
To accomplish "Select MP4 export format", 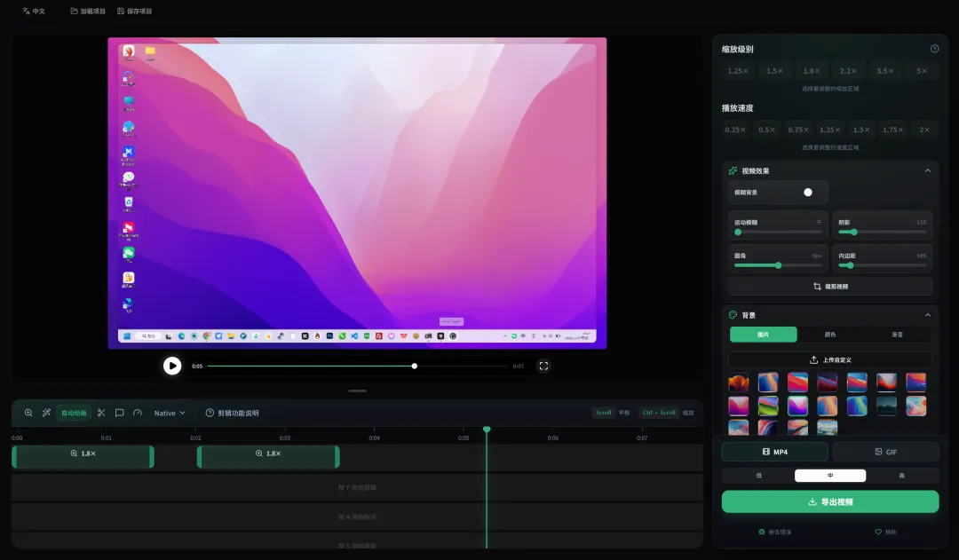I will (x=775, y=452).
